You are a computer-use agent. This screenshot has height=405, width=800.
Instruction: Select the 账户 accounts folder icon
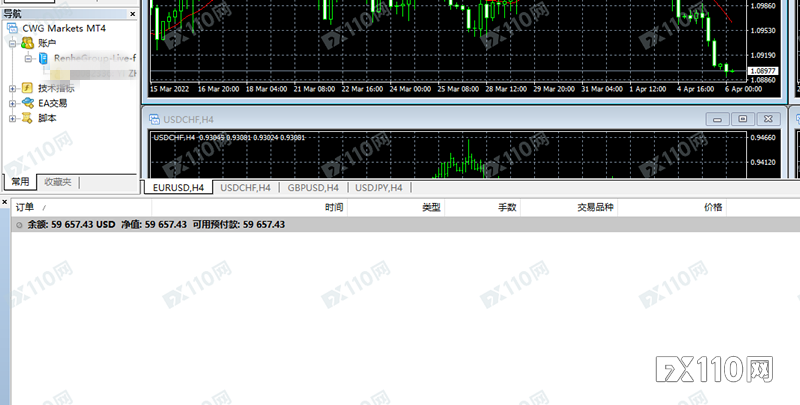(x=27, y=44)
